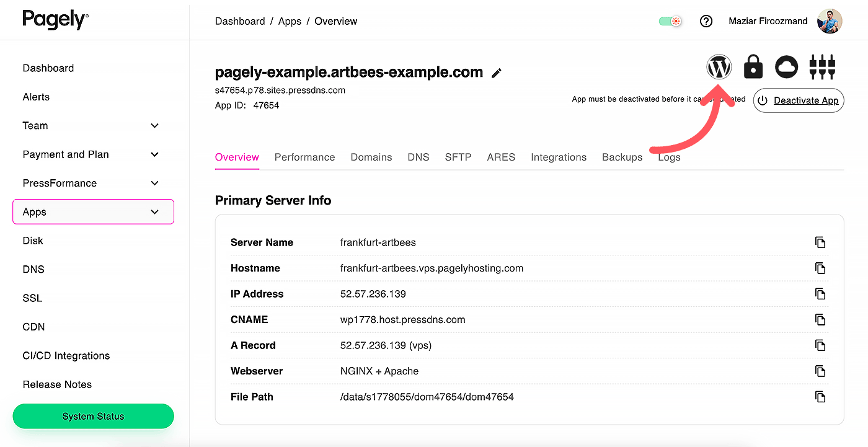The width and height of the screenshot is (868, 447).
Task: Open Alerts in the sidebar
Action: click(x=36, y=97)
